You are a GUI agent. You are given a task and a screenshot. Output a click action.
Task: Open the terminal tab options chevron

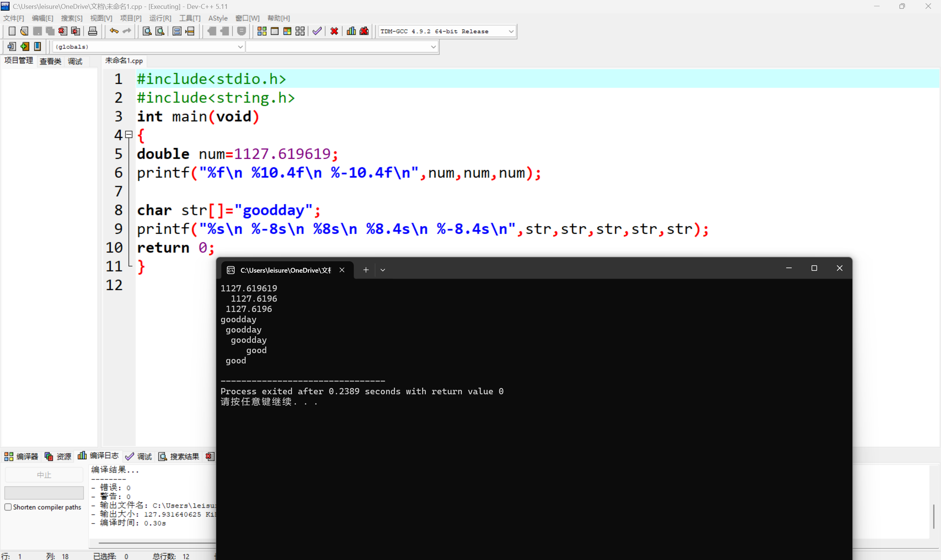[x=382, y=270]
